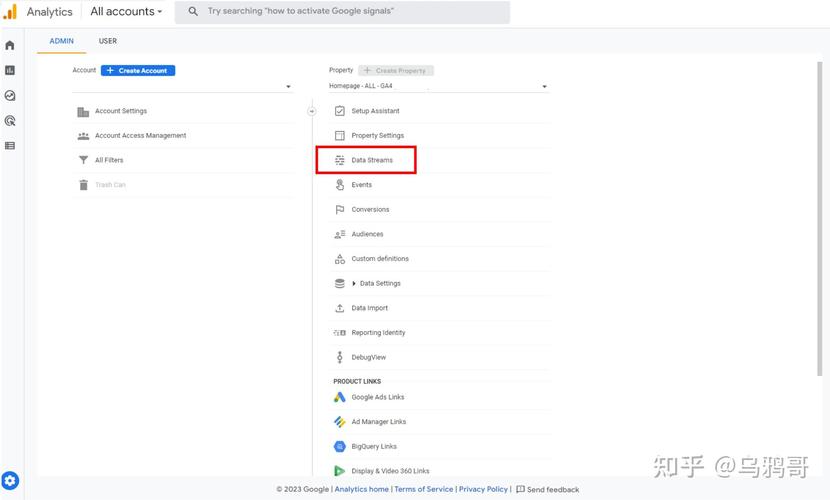Click the All Filters funnel icon

(x=83, y=160)
